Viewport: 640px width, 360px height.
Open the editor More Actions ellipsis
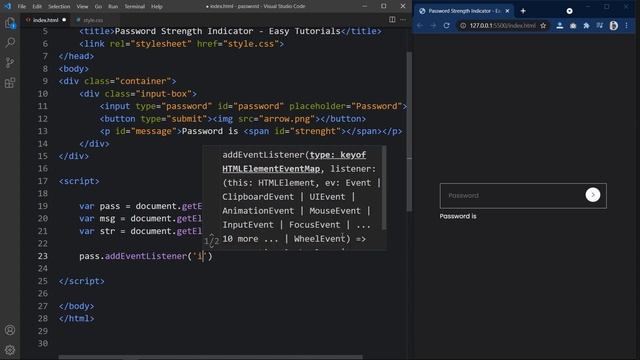(403, 20)
